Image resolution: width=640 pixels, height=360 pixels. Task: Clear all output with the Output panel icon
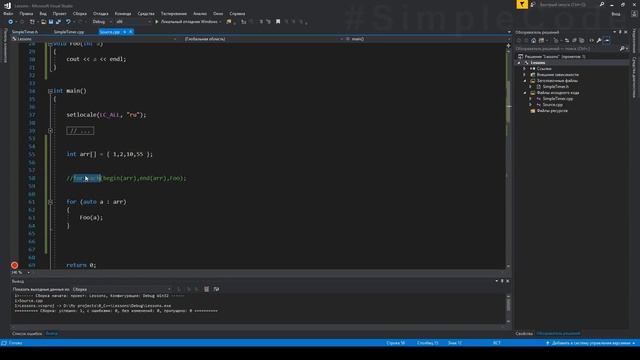click(207, 289)
